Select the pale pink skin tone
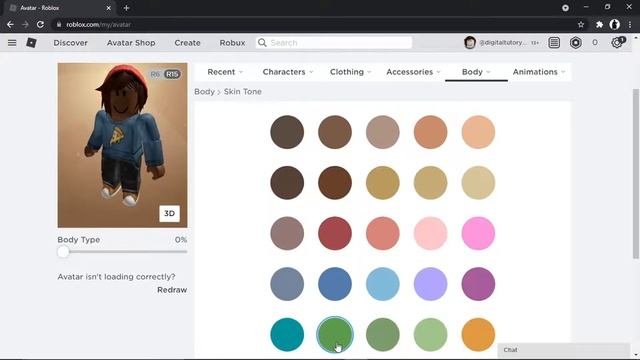This screenshot has height=360, width=640. pos(430,233)
